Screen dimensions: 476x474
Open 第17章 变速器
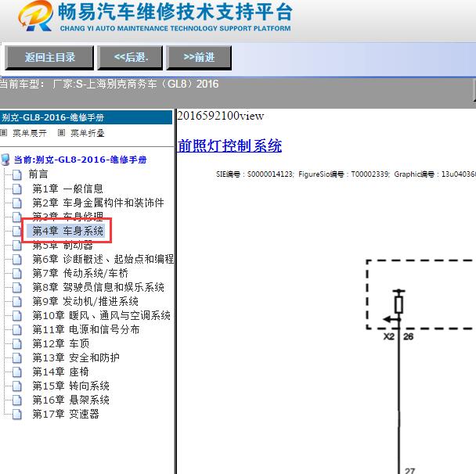tap(66, 414)
